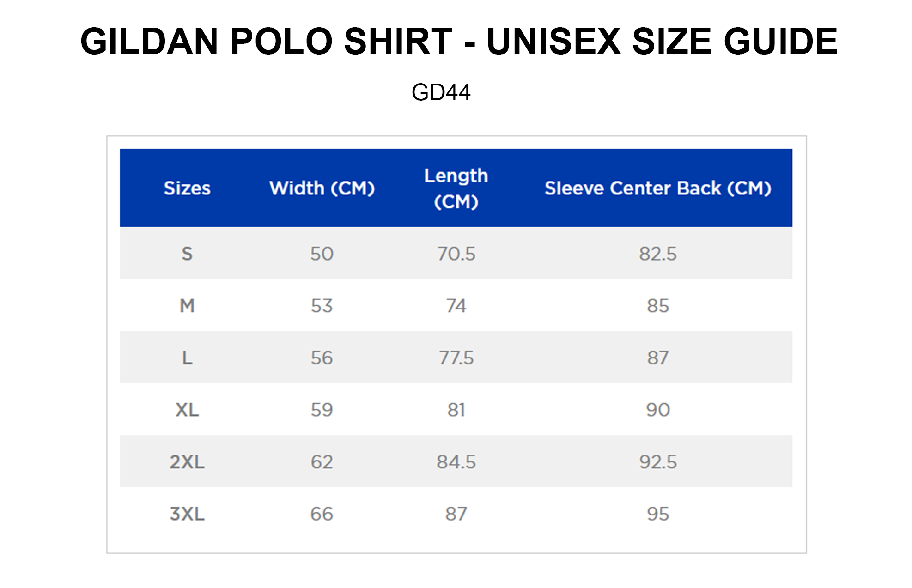Click the Length (CM) column header
The width and height of the screenshot is (912, 588).
(456, 188)
